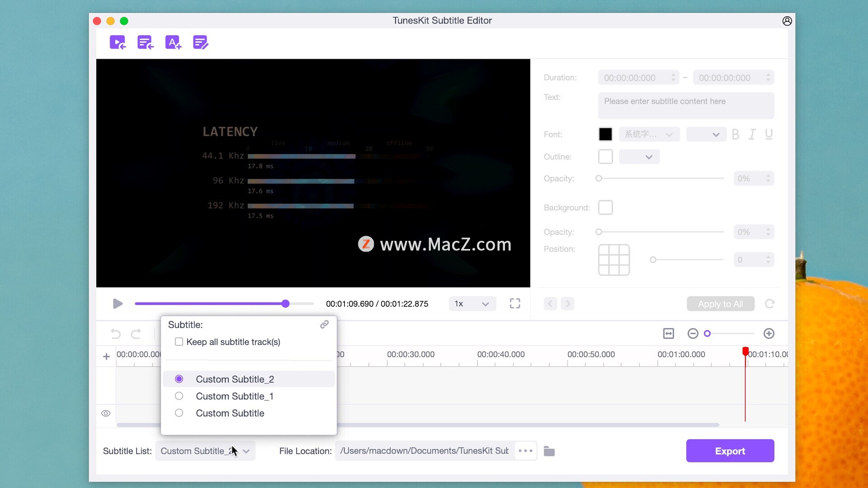The width and height of the screenshot is (868, 488).
Task: Open the font size dropdown
Action: pos(706,134)
